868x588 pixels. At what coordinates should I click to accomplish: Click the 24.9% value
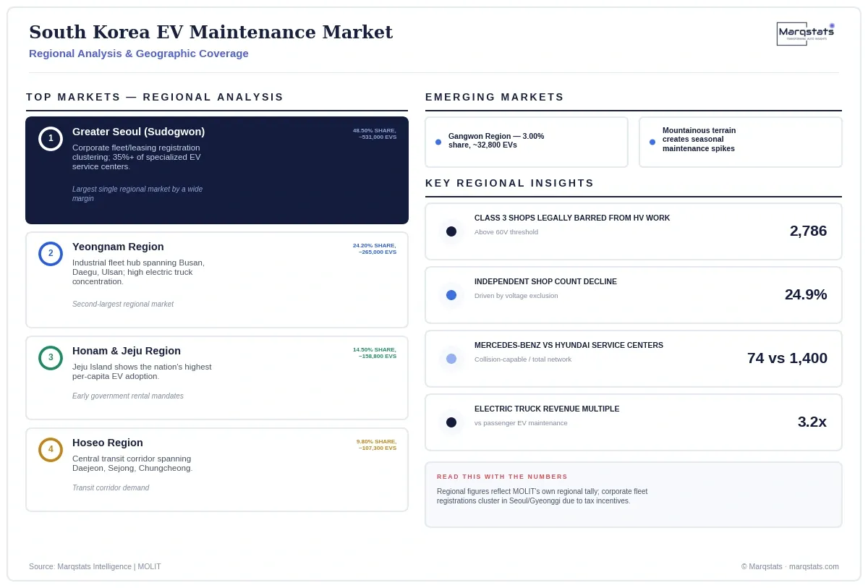pos(806,294)
